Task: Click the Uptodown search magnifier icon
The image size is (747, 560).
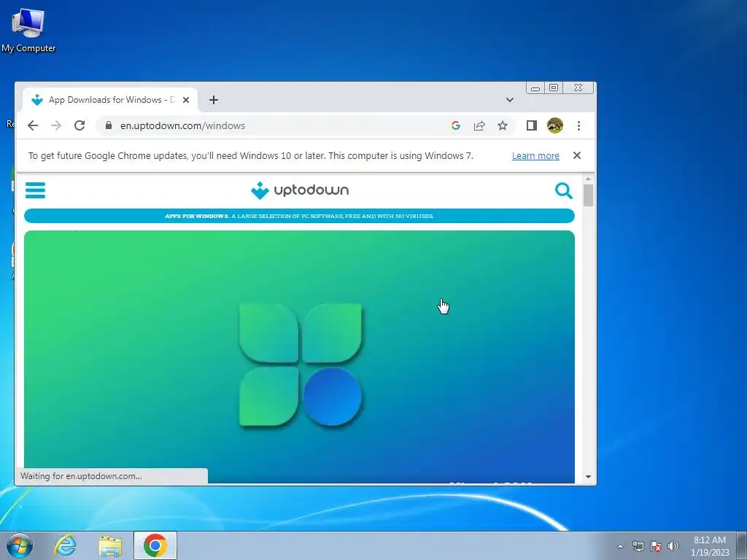Action: [564, 190]
